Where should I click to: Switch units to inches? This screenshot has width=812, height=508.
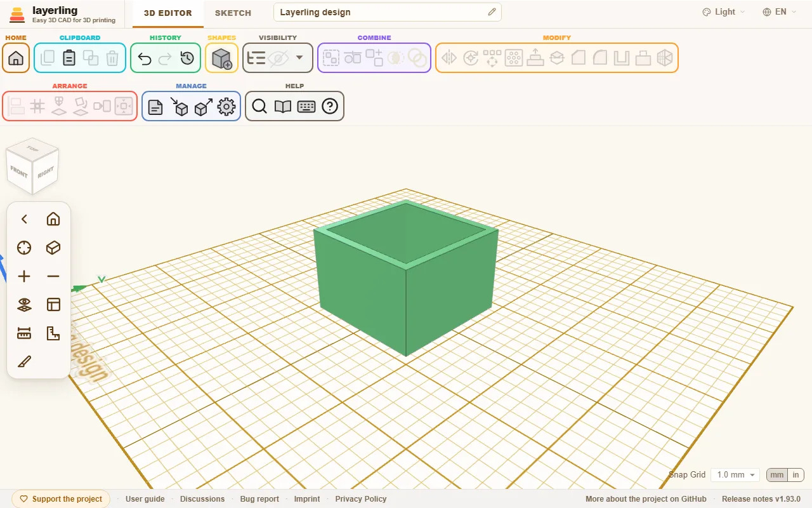[796, 475]
